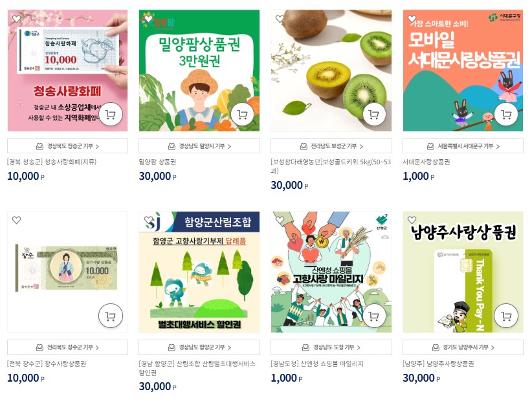Add 산엔청 쇼핑몰 마일리지 to the cart

[374, 316]
